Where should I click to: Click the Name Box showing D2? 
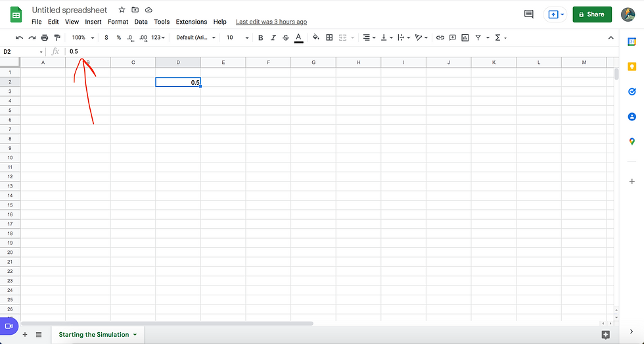click(22, 51)
